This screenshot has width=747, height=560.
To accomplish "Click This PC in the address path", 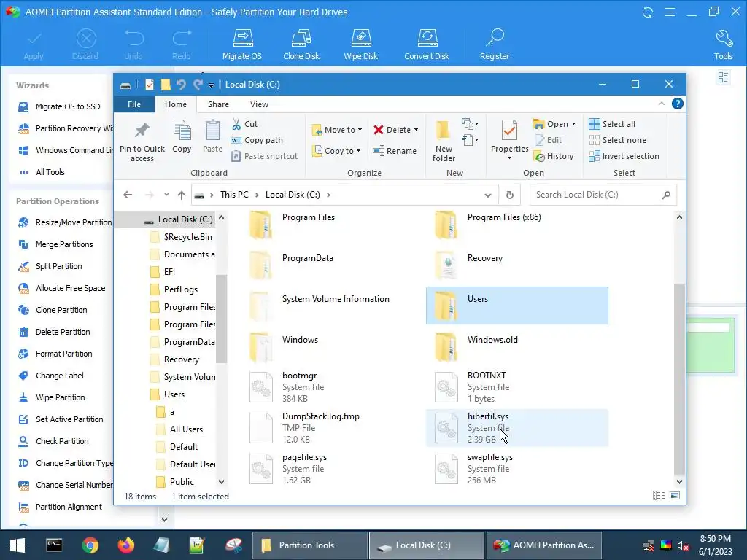I will tap(234, 195).
